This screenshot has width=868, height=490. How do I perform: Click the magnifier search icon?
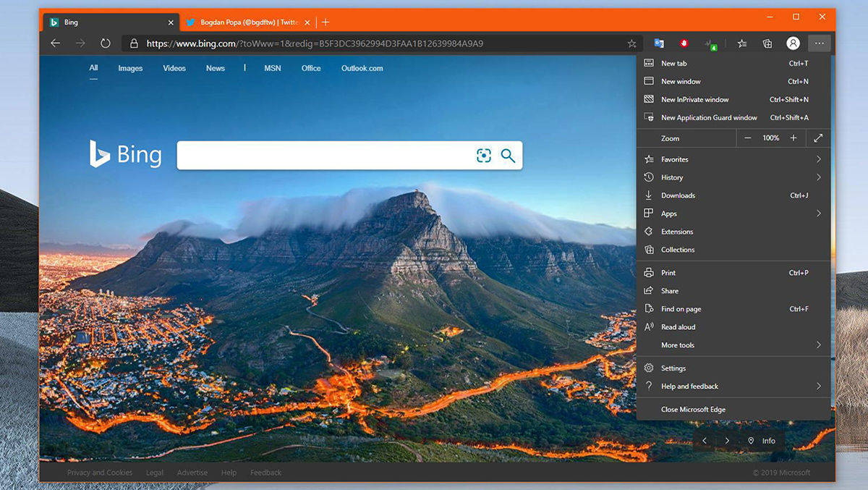[x=508, y=156]
